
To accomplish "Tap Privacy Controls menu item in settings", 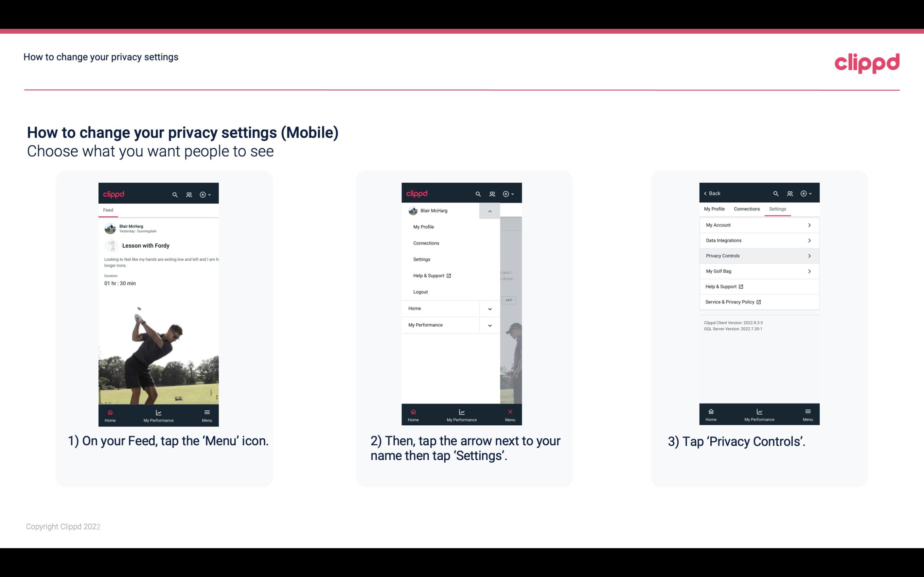I will click(x=758, y=255).
